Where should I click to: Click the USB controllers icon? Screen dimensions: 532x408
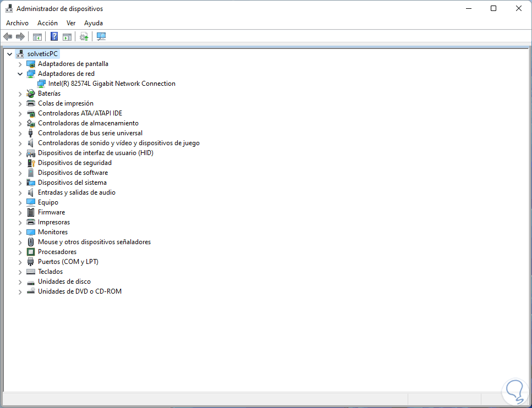point(31,133)
